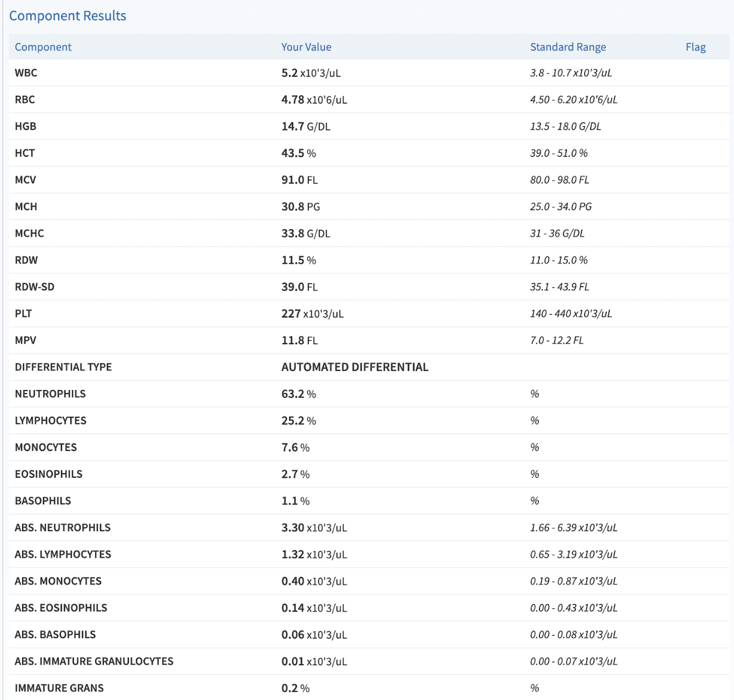Click the ABS. BASOPHILS value 0.06
This screenshot has width=734, height=700.
(x=314, y=634)
